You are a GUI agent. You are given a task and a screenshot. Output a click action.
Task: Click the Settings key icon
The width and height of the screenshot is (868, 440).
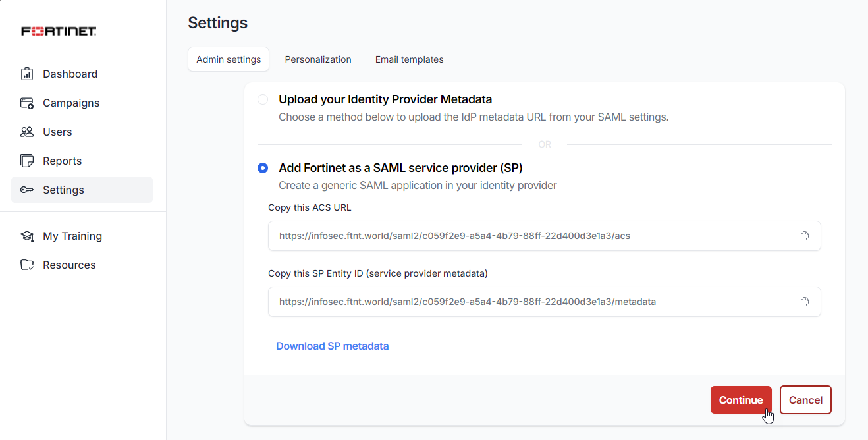(27, 190)
